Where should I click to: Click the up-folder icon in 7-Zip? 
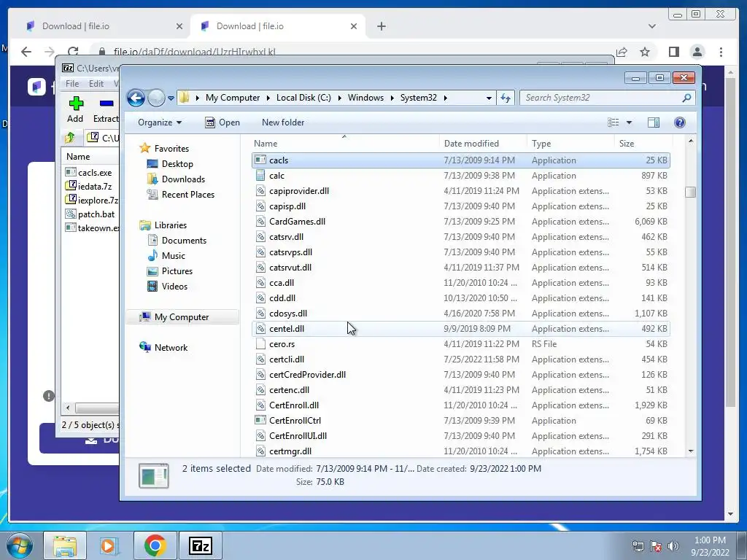[x=70, y=138]
